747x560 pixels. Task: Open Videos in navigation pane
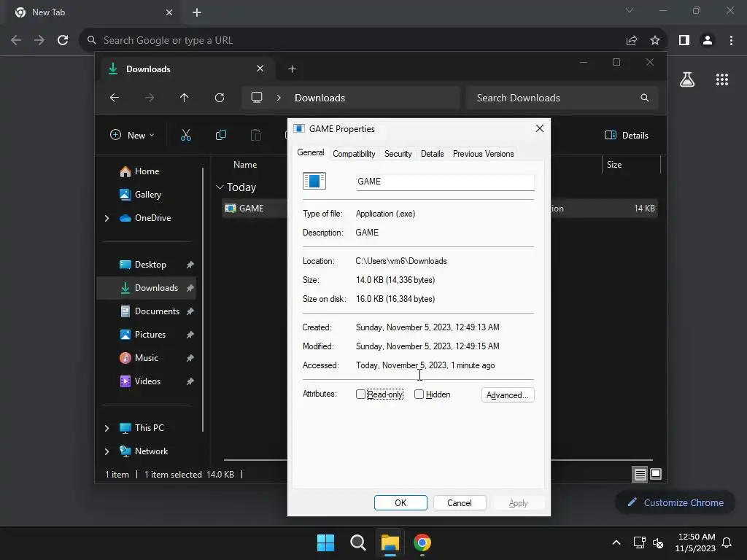[x=147, y=381]
